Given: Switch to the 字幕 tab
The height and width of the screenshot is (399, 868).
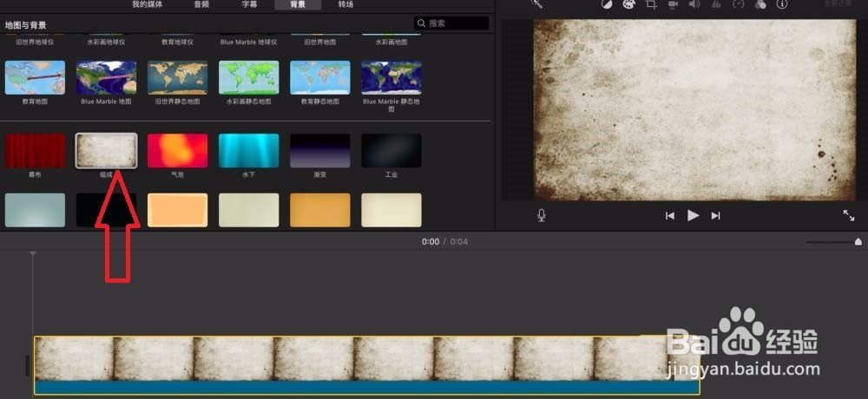Looking at the screenshot, I should [x=250, y=4].
